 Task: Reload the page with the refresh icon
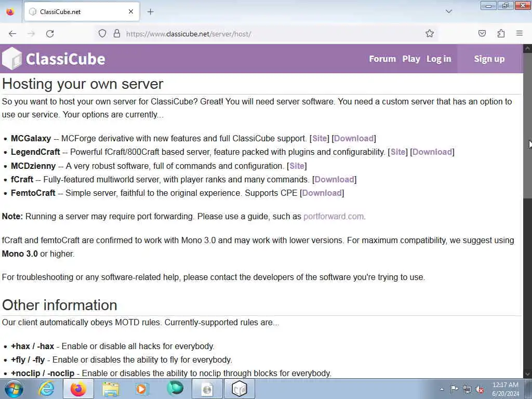[50, 34]
